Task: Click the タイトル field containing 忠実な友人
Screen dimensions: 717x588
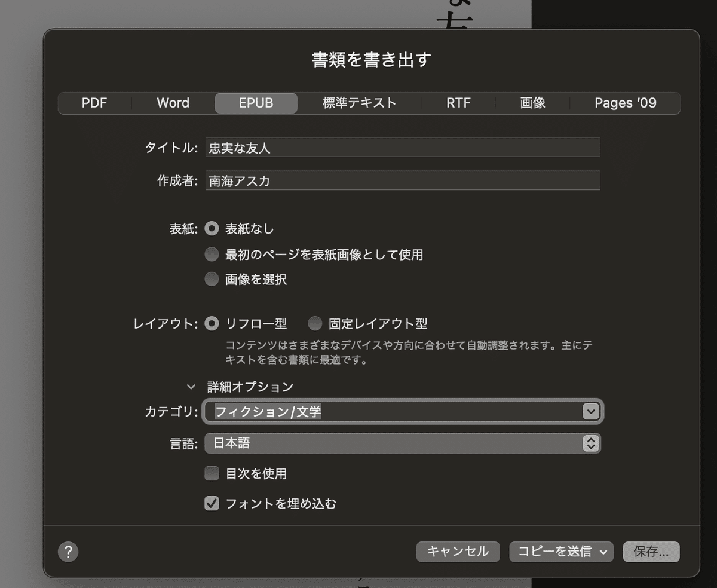Action: coord(402,148)
